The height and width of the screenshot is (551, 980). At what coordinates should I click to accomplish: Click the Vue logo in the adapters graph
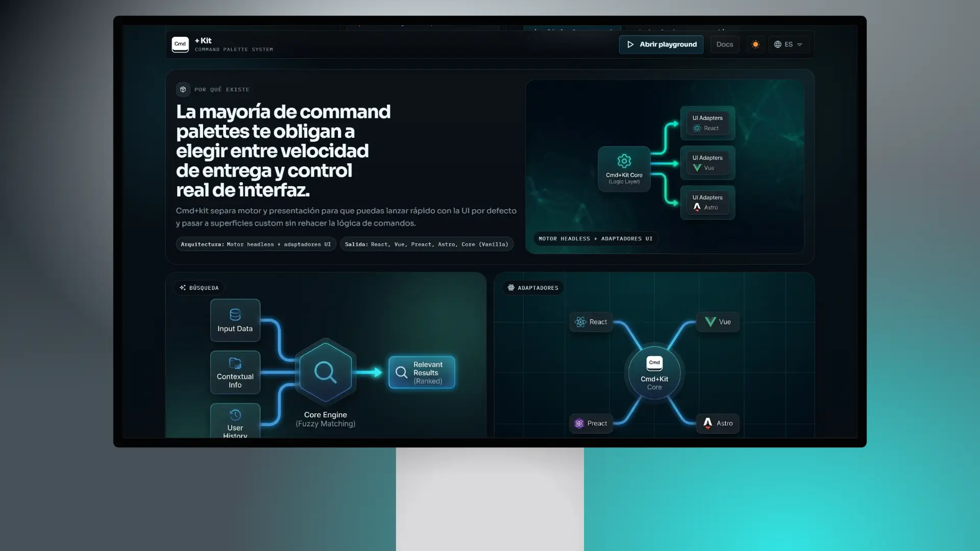(710, 322)
